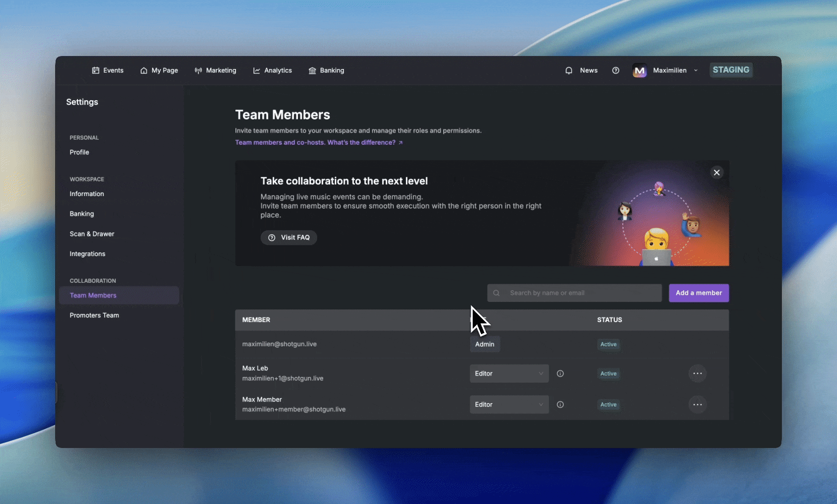Image resolution: width=837 pixels, height=504 pixels.
Task: Select Team Members in sidebar
Action: tap(119, 295)
